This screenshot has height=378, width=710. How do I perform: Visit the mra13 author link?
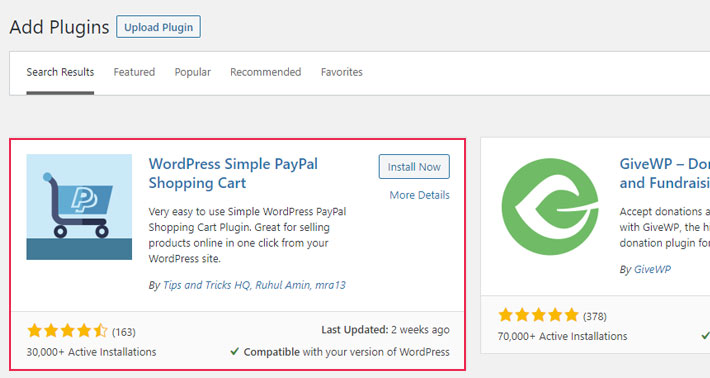(x=331, y=285)
